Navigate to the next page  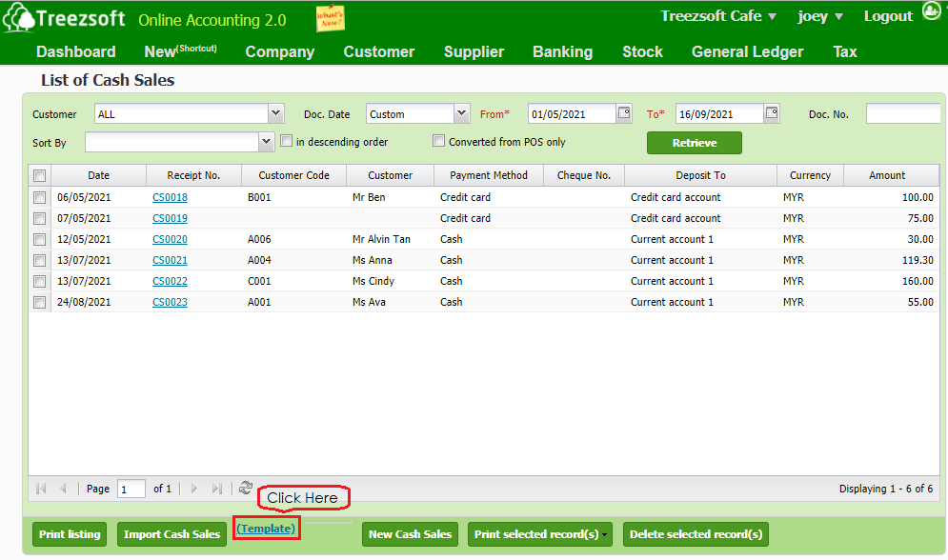click(193, 488)
